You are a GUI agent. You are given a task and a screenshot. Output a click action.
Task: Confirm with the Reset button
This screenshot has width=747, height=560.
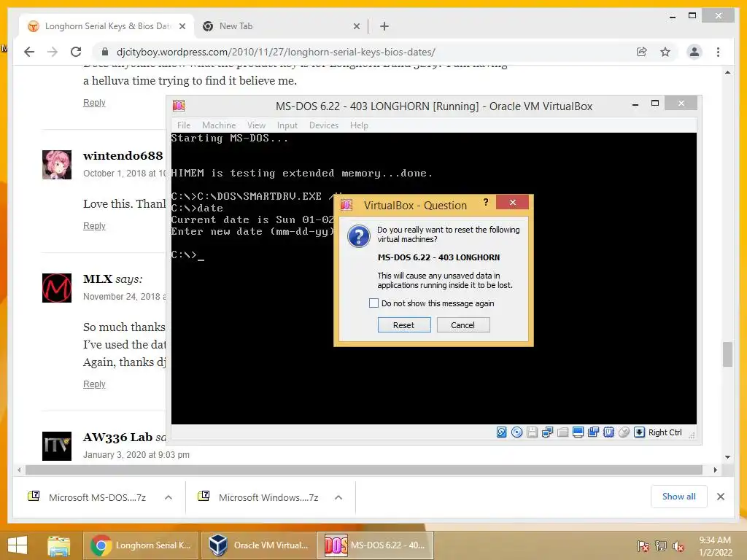tap(404, 324)
